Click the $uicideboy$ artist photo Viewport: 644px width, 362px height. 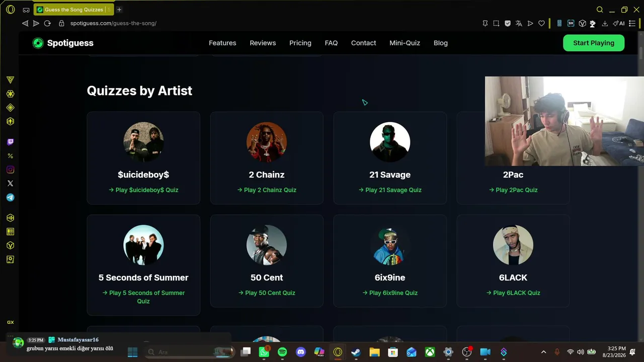[143, 142]
